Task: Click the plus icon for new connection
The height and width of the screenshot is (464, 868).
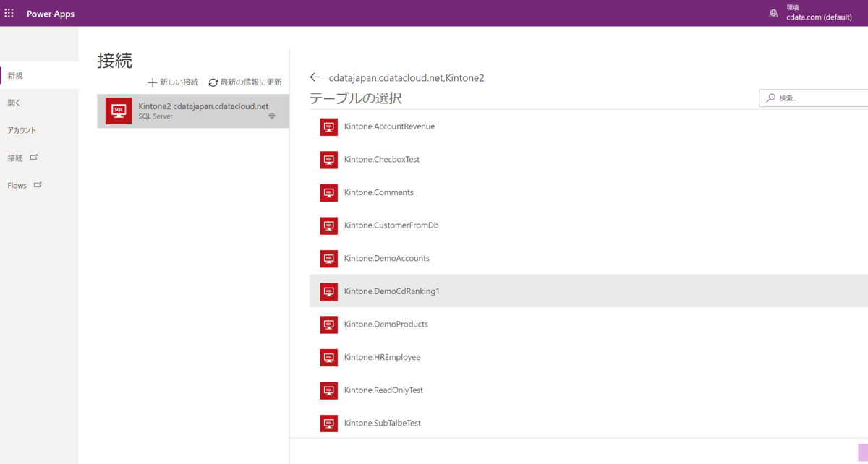Action: 152,82
